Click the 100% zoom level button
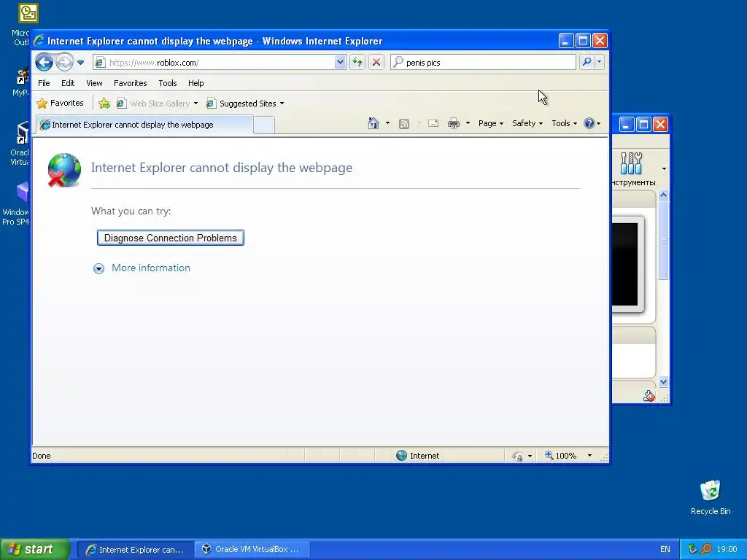Screen dimensions: 747x560 point(561,456)
